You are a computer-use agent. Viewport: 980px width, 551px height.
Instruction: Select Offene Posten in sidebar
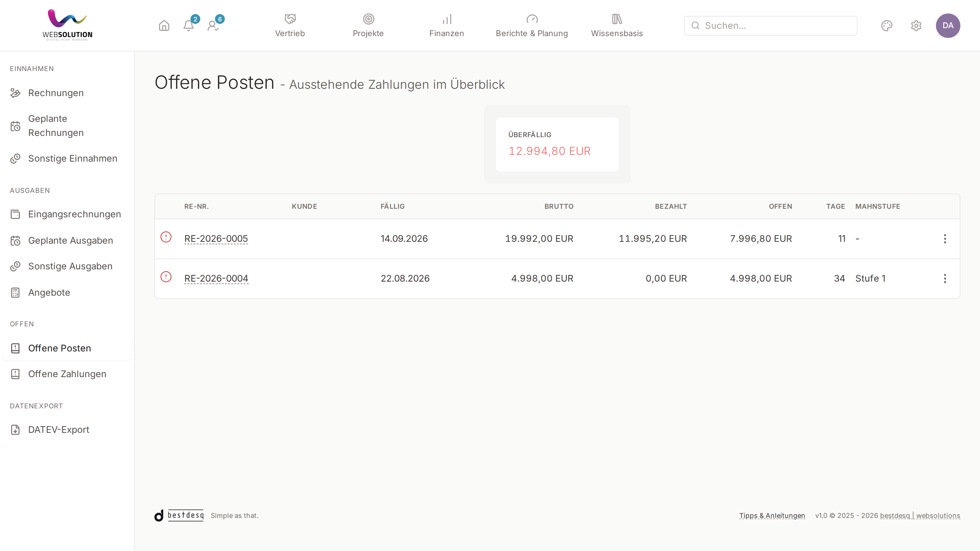click(x=67, y=348)
